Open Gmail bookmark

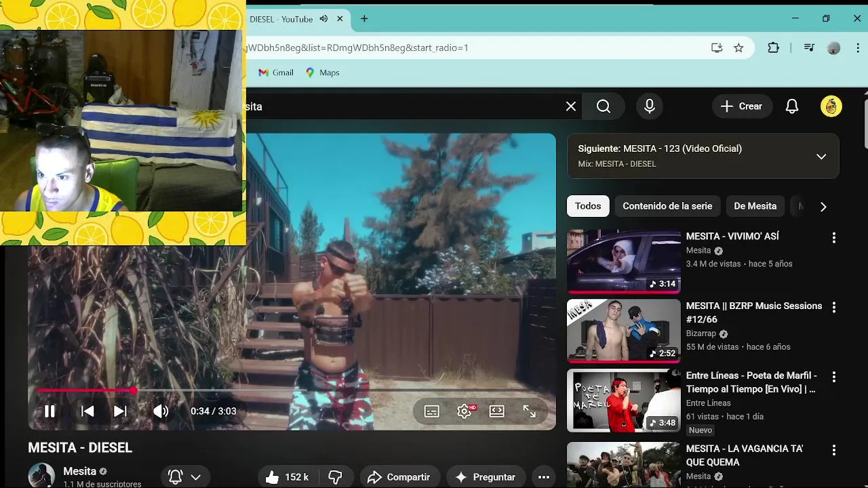point(276,73)
